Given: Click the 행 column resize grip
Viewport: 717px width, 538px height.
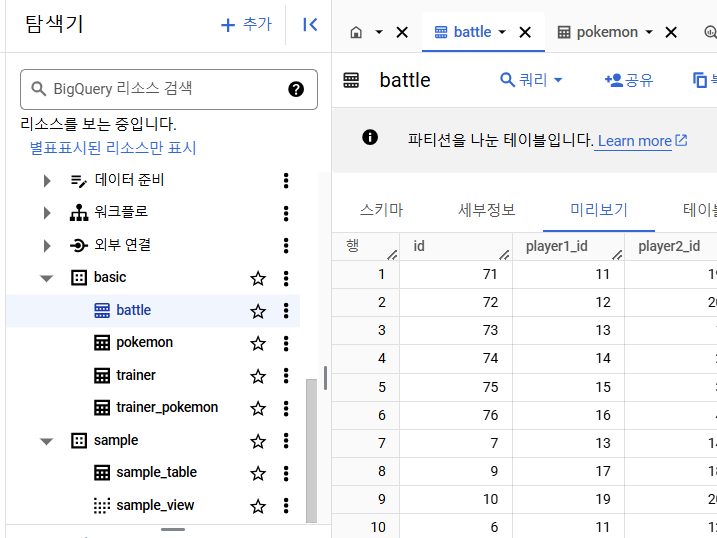Looking at the screenshot, I should pyautogui.click(x=392, y=255).
